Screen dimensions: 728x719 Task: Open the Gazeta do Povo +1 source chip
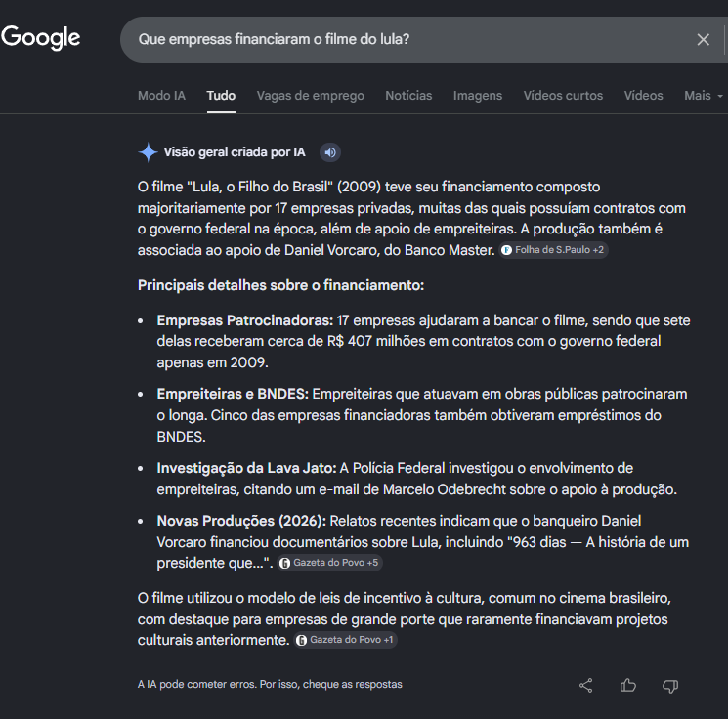pos(345,640)
